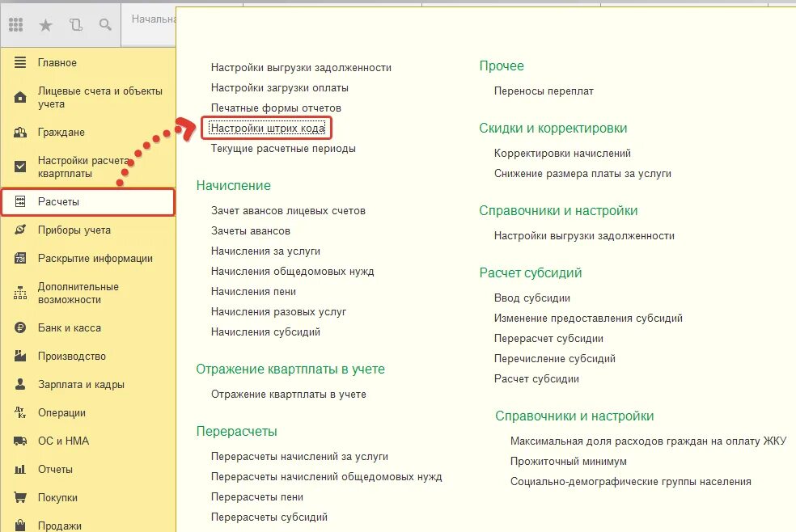Open Начисления пени
Image resolution: width=796 pixels, height=532 pixels.
[x=253, y=292]
